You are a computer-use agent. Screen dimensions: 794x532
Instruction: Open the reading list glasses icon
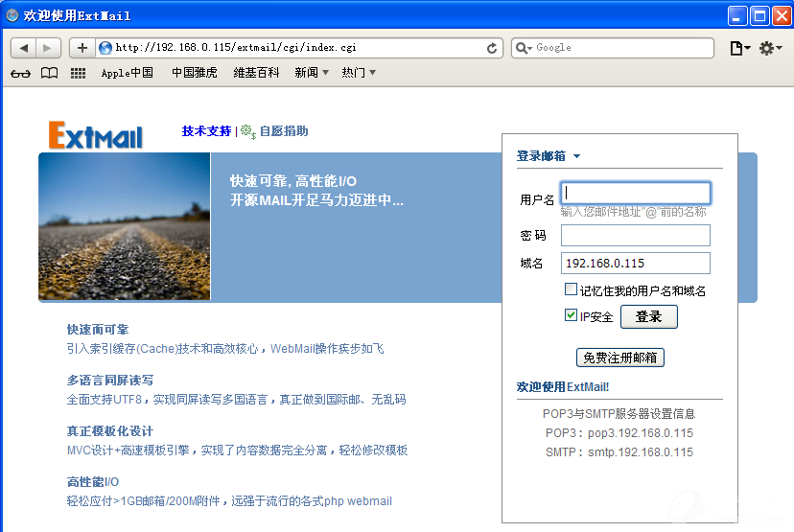[x=20, y=73]
